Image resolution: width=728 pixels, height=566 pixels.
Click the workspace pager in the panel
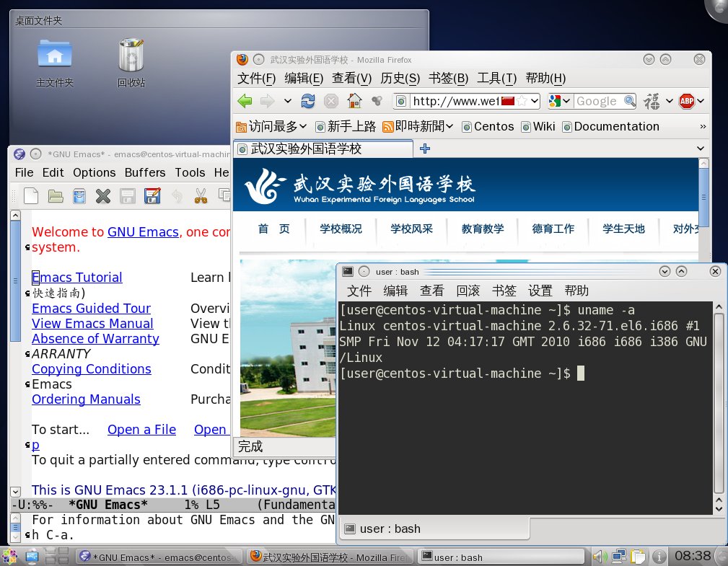click(x=57, y=556)
